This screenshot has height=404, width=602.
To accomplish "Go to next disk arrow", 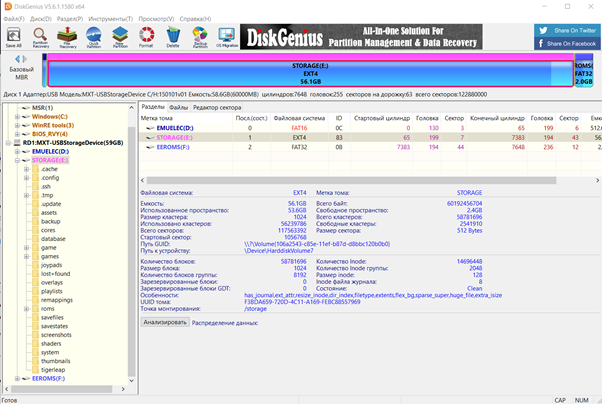I will pos(25,59).
